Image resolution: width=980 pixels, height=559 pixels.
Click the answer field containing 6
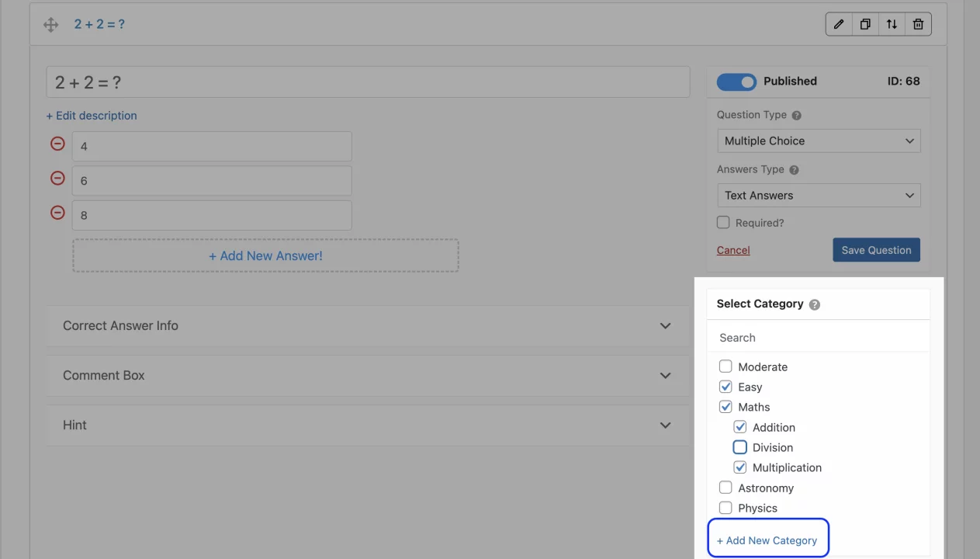[212, 181]
